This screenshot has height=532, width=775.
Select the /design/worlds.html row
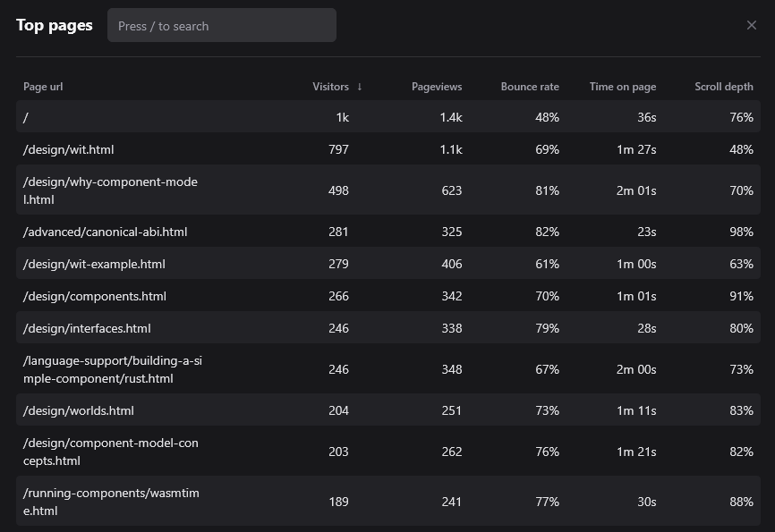(x=79, y=410)
